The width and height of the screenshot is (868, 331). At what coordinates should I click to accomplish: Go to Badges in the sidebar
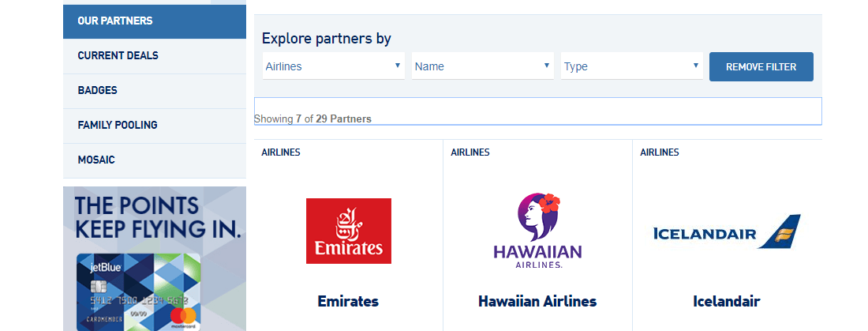[x=155, y=91]
